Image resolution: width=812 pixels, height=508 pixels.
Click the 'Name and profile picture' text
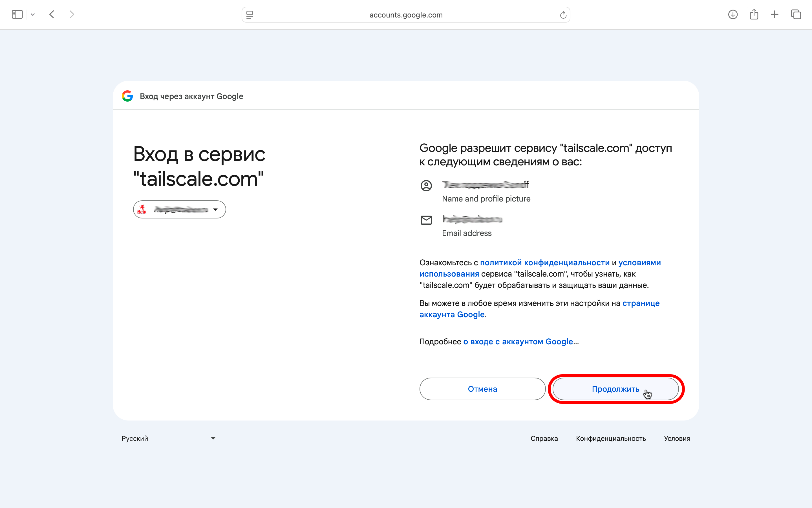coord(486,199)
